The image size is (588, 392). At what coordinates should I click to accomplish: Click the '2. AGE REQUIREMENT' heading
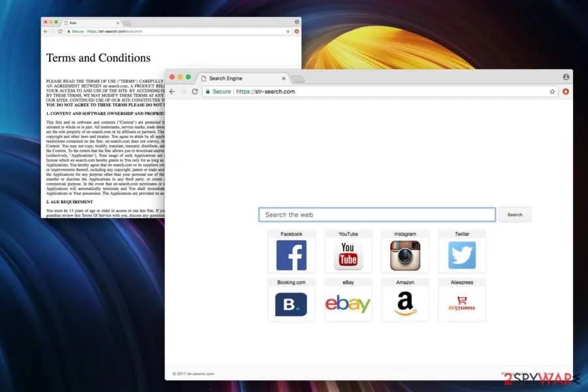tap(69, 202)
